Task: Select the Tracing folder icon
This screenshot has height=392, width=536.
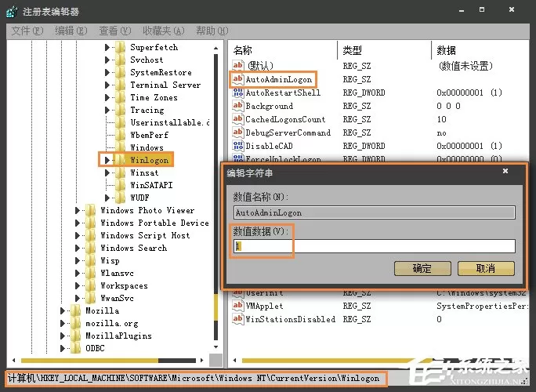Action: pyautogui.click(x=120, y=110)
